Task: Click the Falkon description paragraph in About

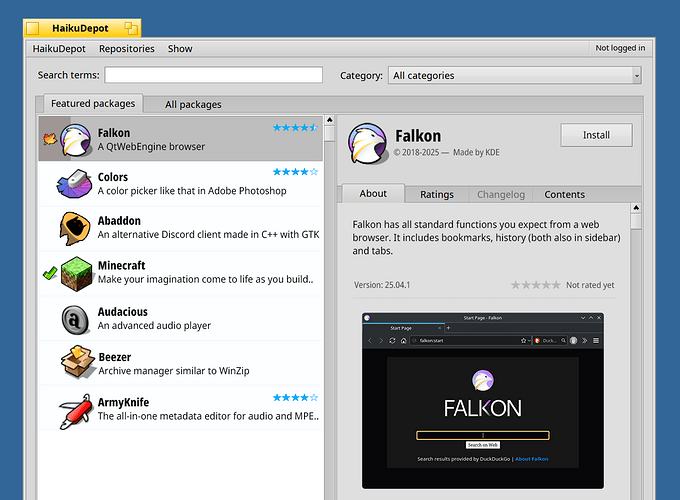Action: (486, 238)
